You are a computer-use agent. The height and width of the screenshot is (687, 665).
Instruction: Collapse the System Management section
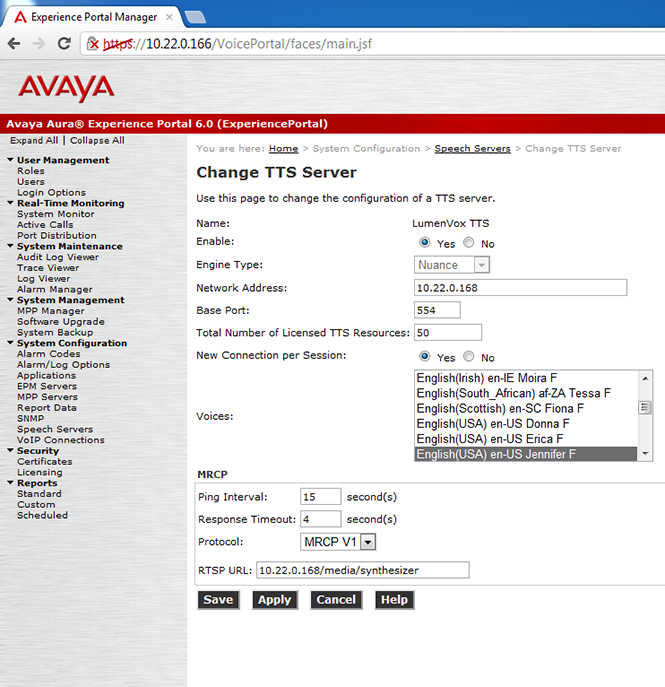[11, 300]
